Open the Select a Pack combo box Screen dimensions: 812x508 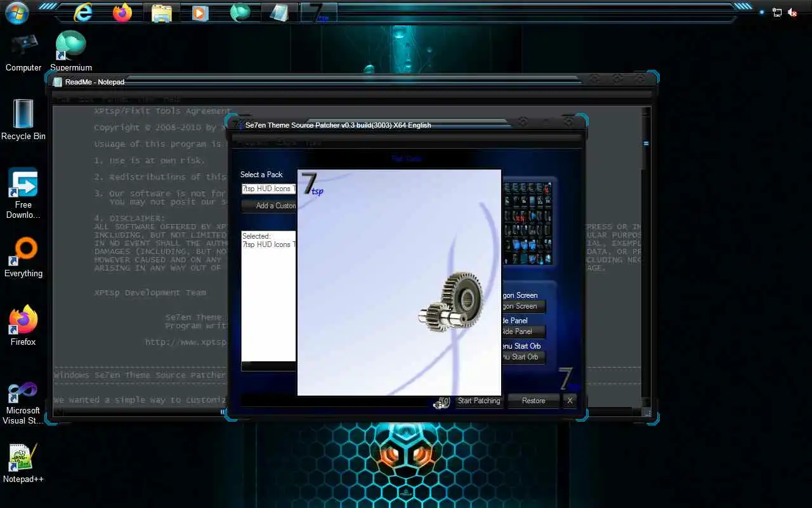point(269,189)
